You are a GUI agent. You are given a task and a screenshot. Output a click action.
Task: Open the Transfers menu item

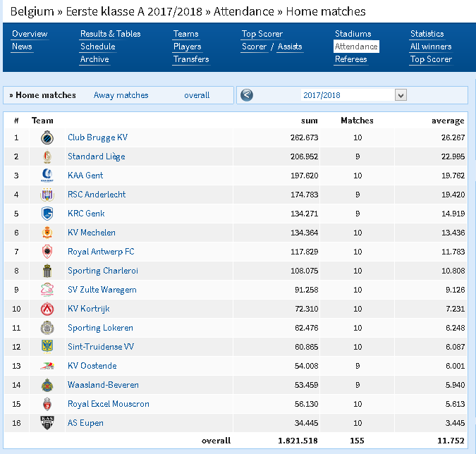pyautogui.click(x=191, y=59)
